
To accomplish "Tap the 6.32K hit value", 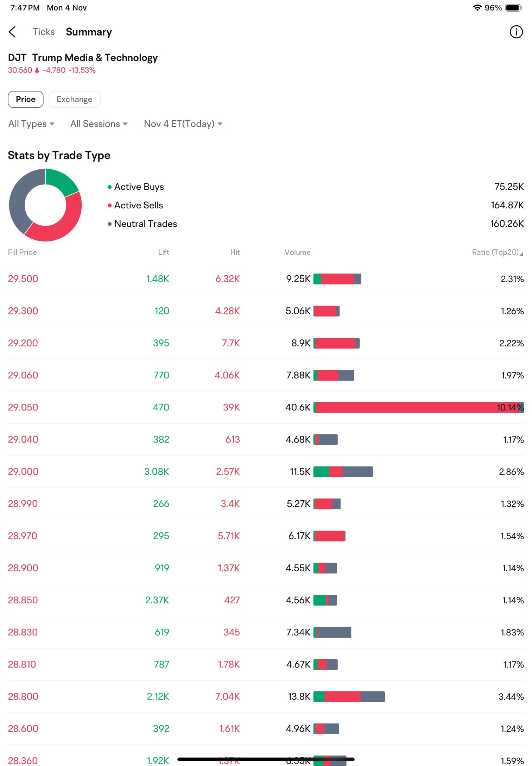I will click(x=228, y=279).
